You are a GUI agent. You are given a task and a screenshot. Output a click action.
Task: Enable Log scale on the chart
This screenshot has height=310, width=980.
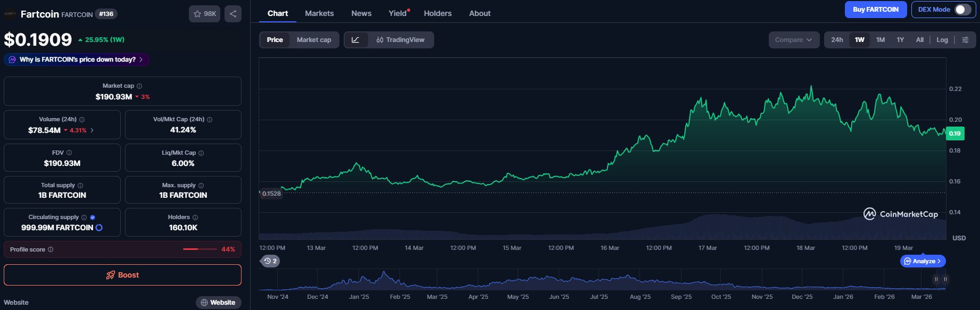tap(942, 40)
